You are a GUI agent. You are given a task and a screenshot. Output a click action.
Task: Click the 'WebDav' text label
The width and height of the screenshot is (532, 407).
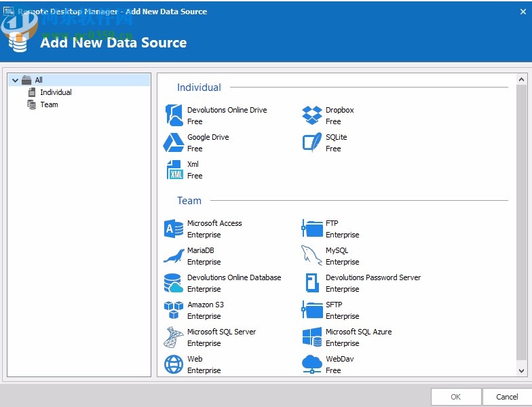tap(339, 359)
